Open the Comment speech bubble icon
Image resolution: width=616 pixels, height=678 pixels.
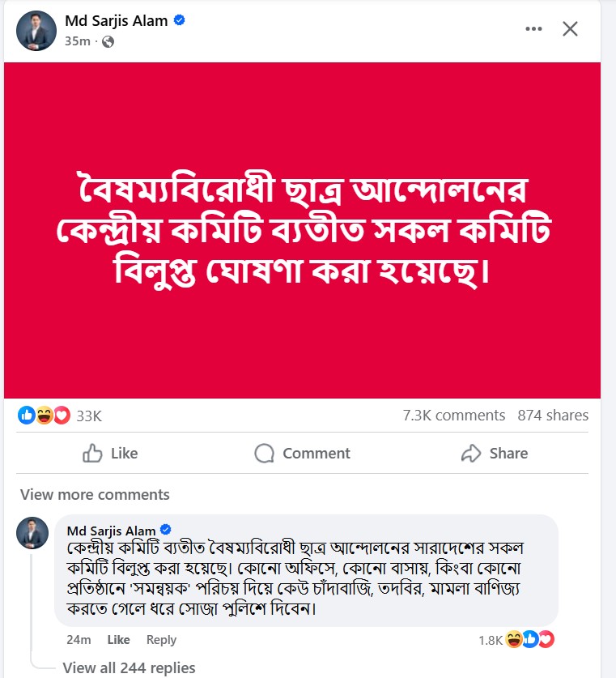(x=266, y=454)
